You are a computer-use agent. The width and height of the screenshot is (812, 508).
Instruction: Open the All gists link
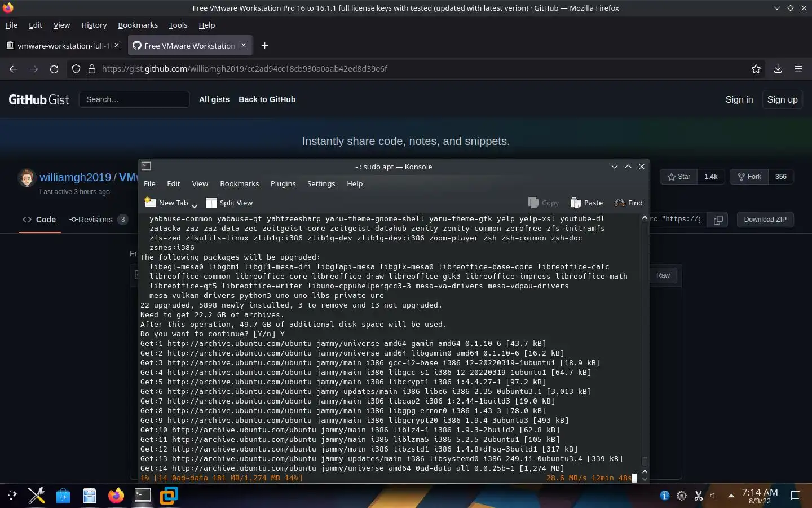[x=214, y=99]
